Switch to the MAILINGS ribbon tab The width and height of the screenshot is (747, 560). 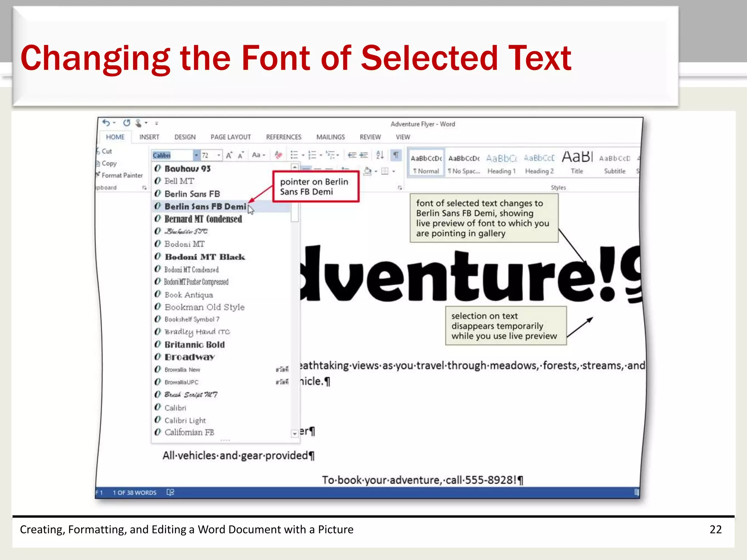click(330, 137)
